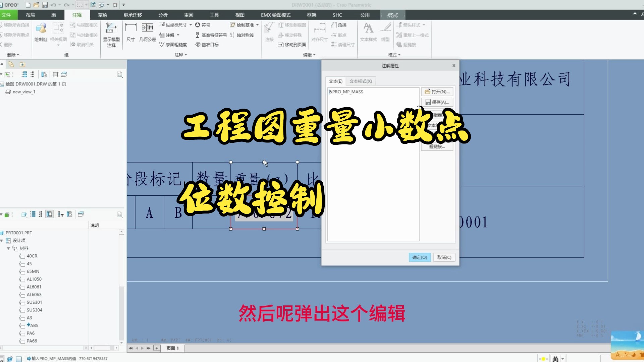Viewport: 644px width, 362px height.
Task: Expand the 注解 annotation dropdown arrow
Action: (x=178, y=35)
